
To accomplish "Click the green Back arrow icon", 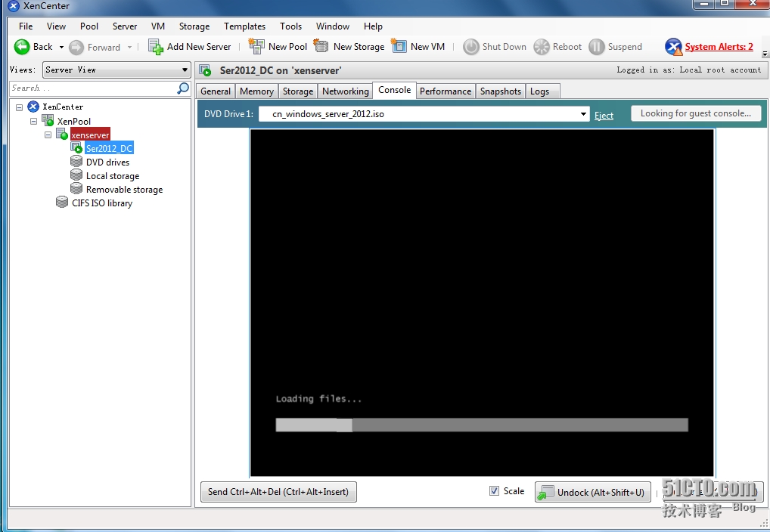I will pyautogui.click(x=22, y=47).
